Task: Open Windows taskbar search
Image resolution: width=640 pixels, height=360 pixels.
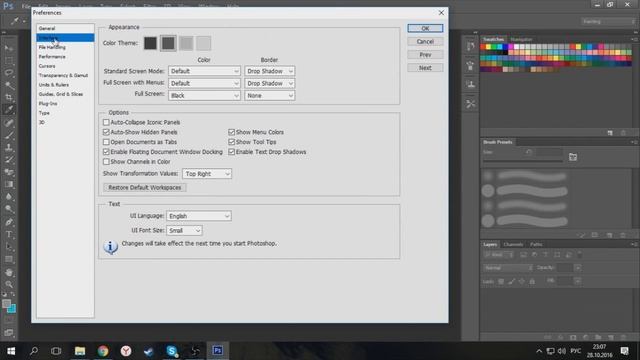Action: pyautogui.click(x=34, y=351)
